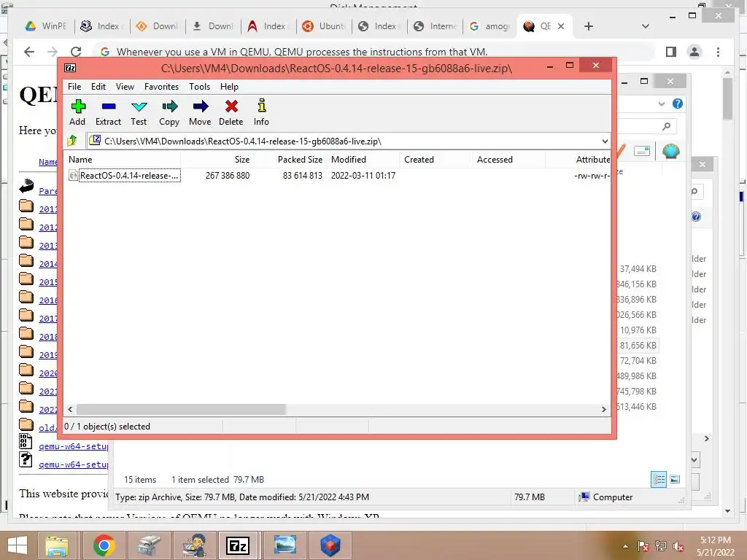Sort by the Name column header
The width and height of the screenshot is (747, 560).
[x=123, y=160]
